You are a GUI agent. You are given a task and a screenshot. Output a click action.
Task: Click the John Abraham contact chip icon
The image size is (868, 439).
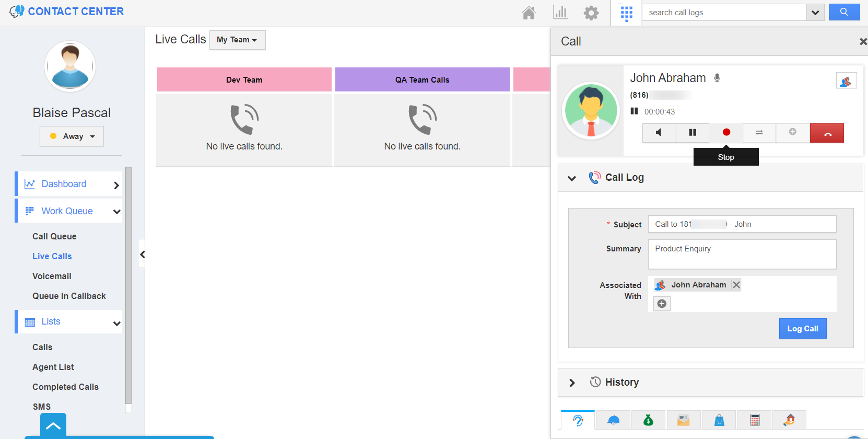click(660, 285)
